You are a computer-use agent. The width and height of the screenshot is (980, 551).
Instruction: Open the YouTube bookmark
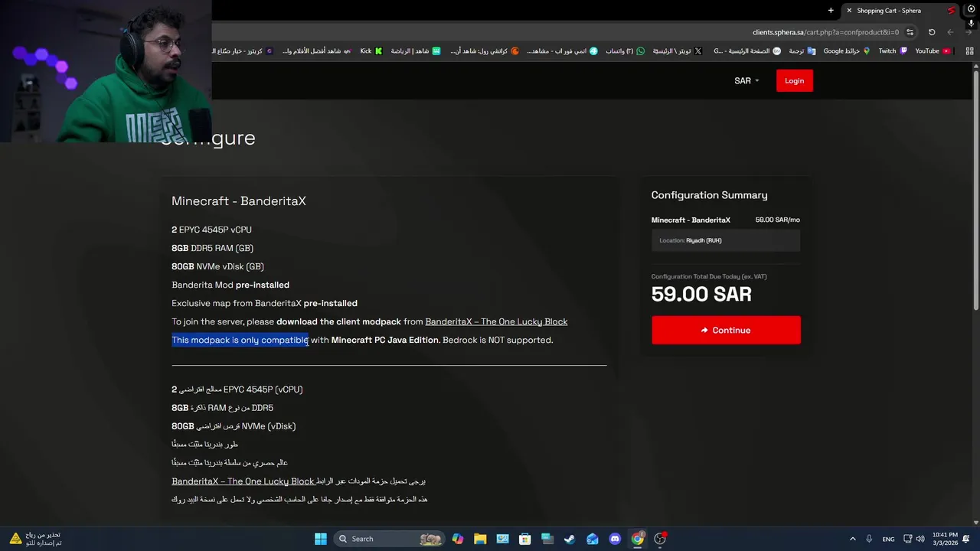tap(933, 51)
